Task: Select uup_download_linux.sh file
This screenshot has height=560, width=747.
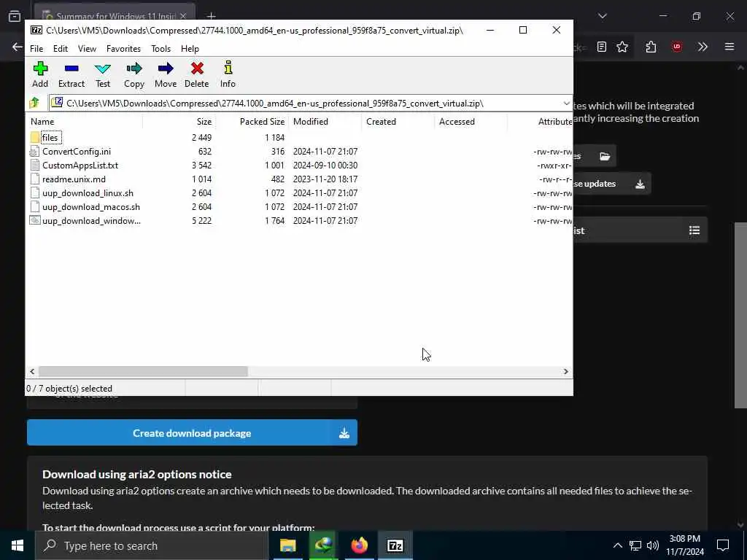Action: (x=88, y=192)
